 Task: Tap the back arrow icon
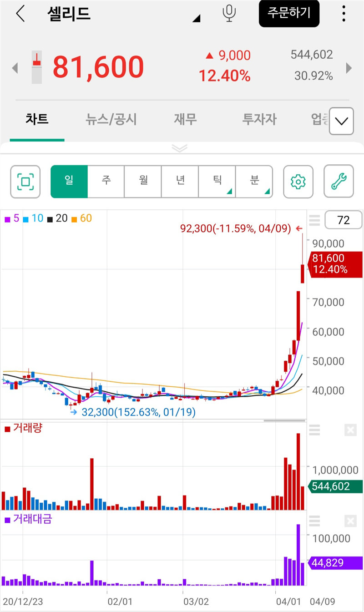click(20, 14)
